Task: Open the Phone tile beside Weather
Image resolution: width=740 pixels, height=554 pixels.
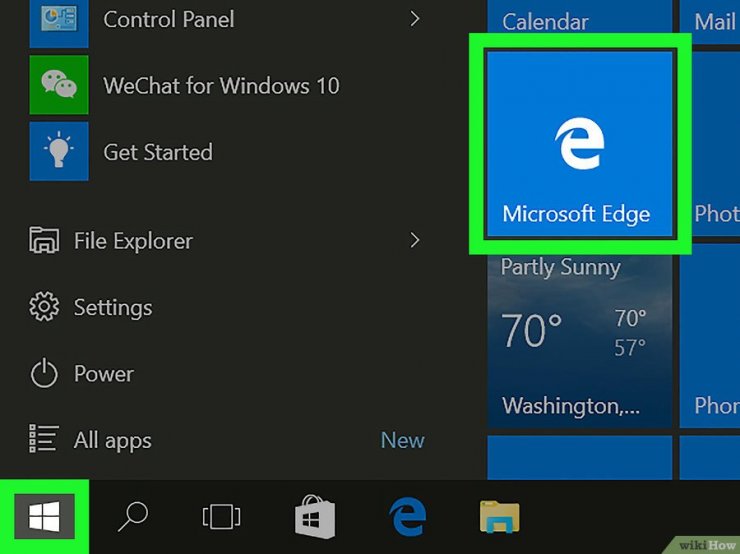Action: (x=710, y=336)
